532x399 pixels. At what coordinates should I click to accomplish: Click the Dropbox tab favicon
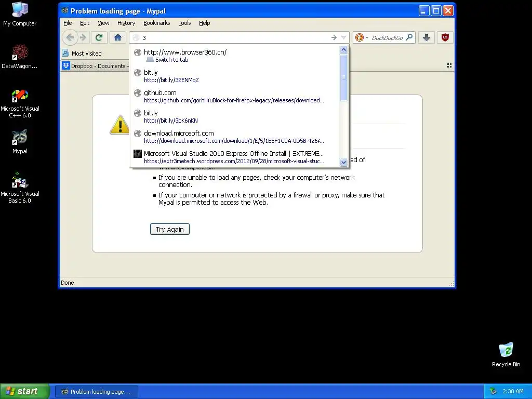pyautogui.click(x=66, y=65)
